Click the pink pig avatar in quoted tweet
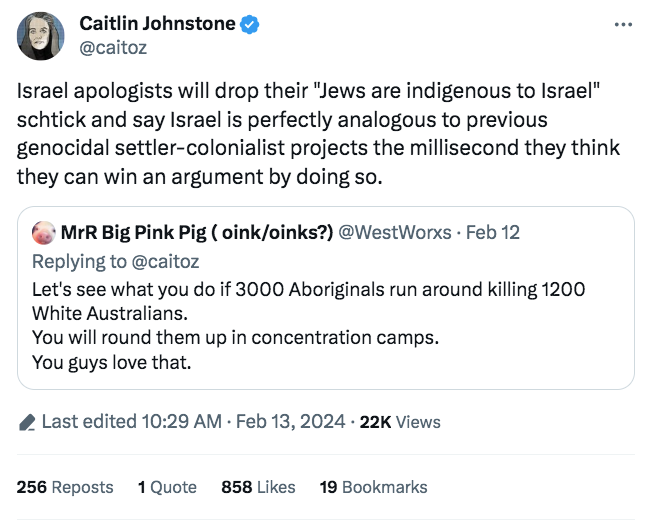 coord(43,233)
